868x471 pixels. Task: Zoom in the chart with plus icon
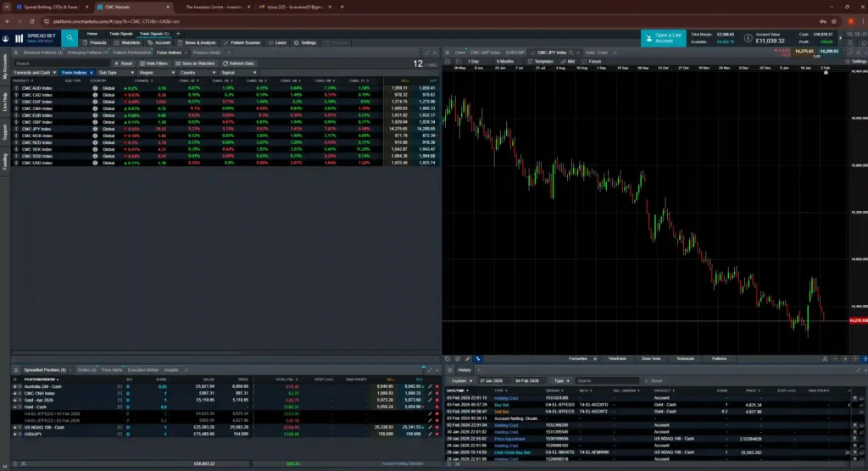point(845,358)
